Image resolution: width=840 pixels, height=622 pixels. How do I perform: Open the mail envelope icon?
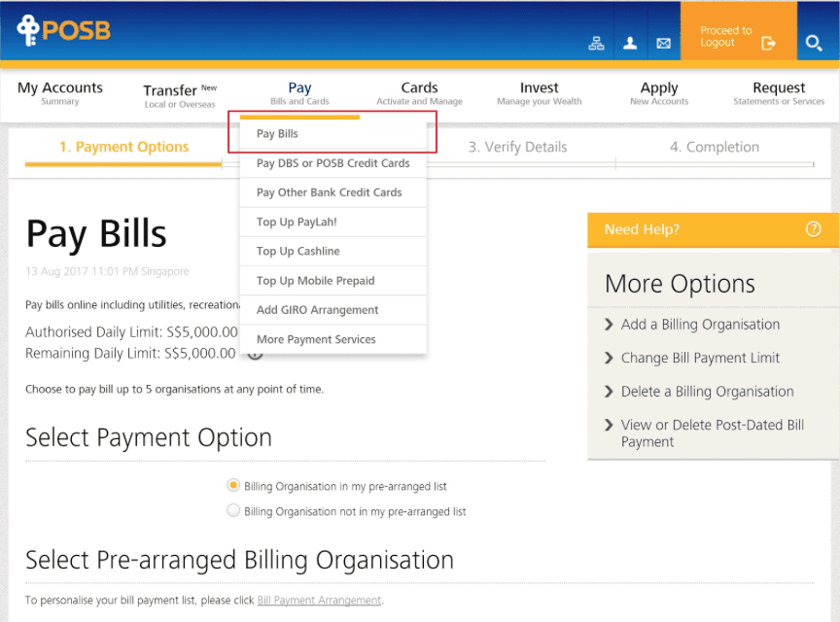click(x=663, y=44)
